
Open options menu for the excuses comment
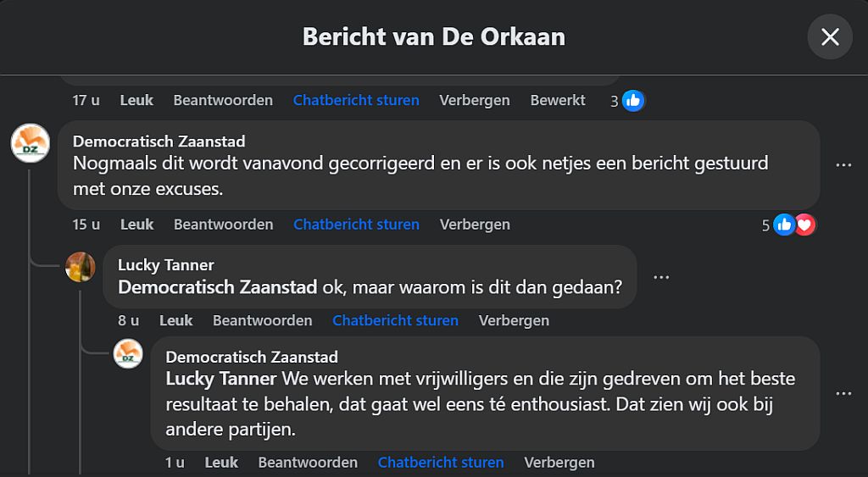point(843,165)
